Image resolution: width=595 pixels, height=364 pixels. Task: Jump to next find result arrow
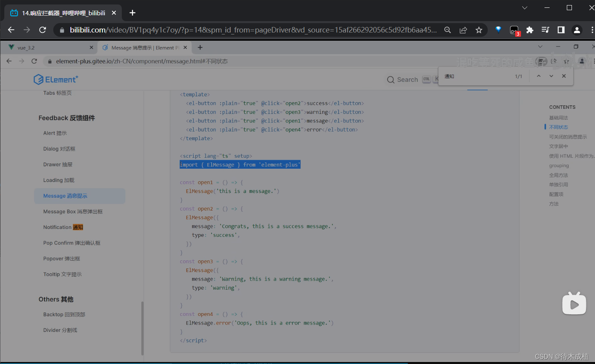[551, 76]
